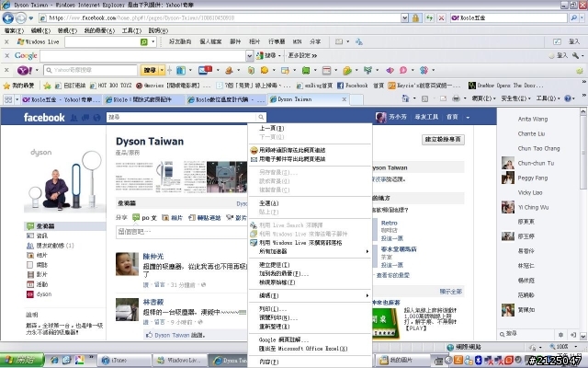The height and width of the screenshot is (368, 588).
Task: Choose 檢視原始檔(V) in the context menu
Action: (310, 282)
